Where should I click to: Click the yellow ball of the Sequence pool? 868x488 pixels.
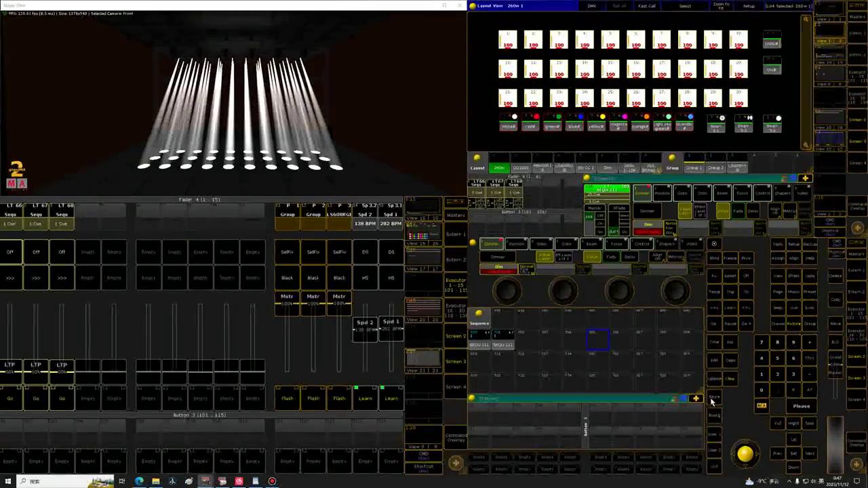(x=479, y=313)
